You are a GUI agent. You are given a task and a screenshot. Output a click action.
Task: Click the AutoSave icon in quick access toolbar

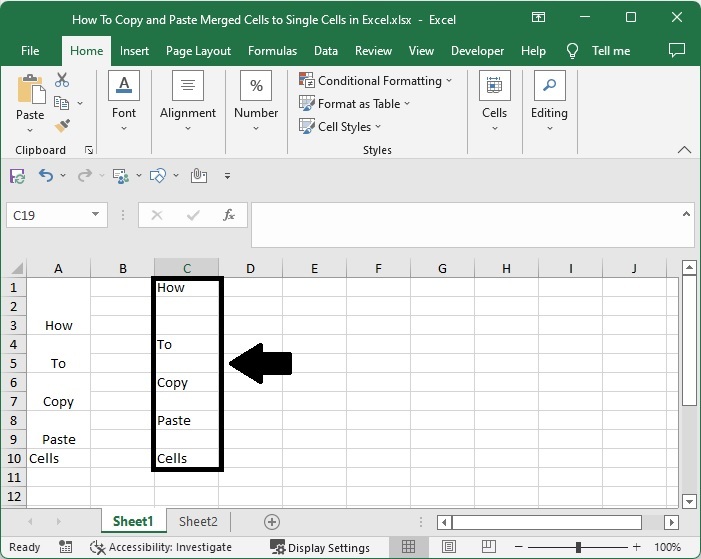point(17,176)
